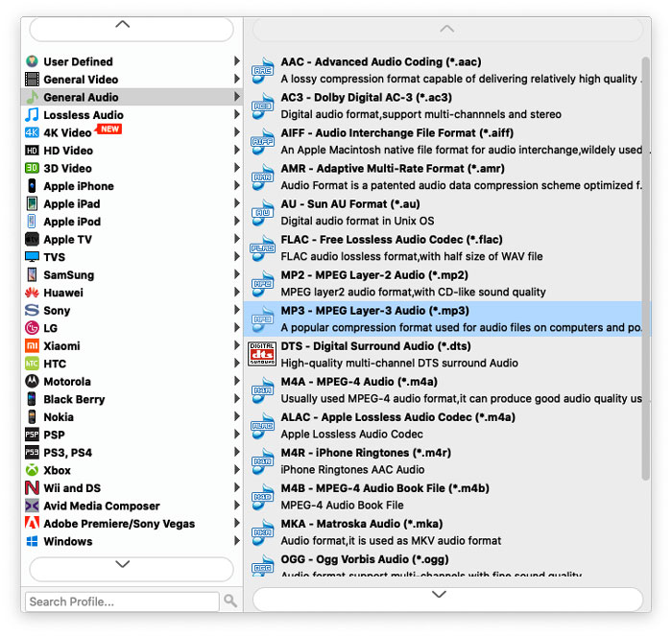Click the AAC format icon
The width and height of the screenshot is (672, 636).
click(x=262, y=71)
